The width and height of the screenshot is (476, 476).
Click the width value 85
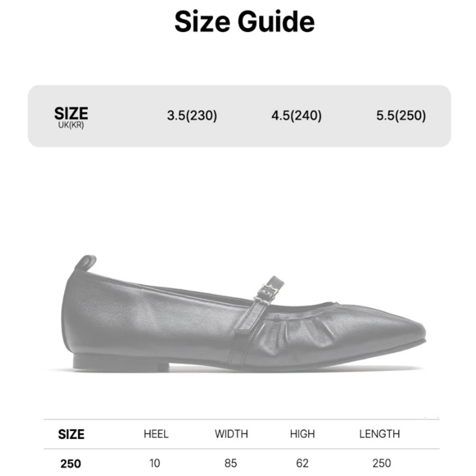[231, 463]
